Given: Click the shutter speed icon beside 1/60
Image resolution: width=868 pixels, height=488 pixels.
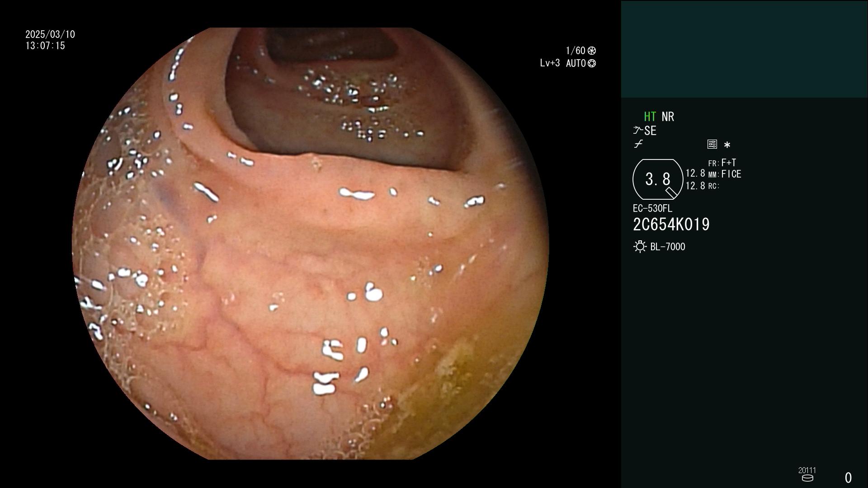Looking at the screenshot, I should click(x=592, y=51).
